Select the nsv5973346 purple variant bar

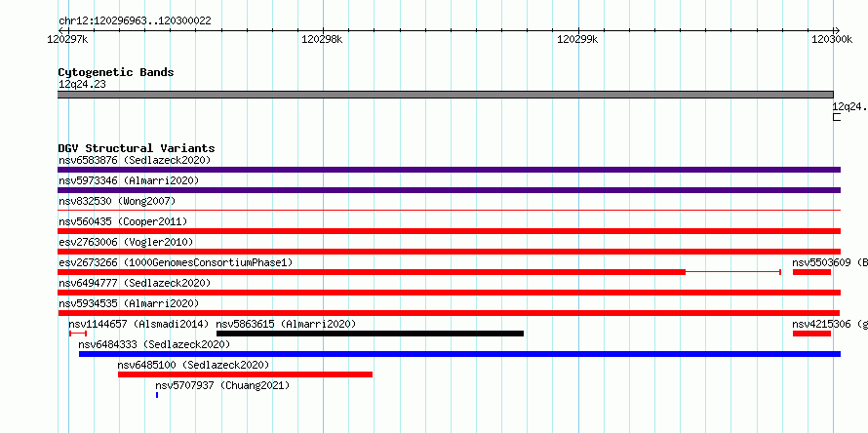point(449,190)
